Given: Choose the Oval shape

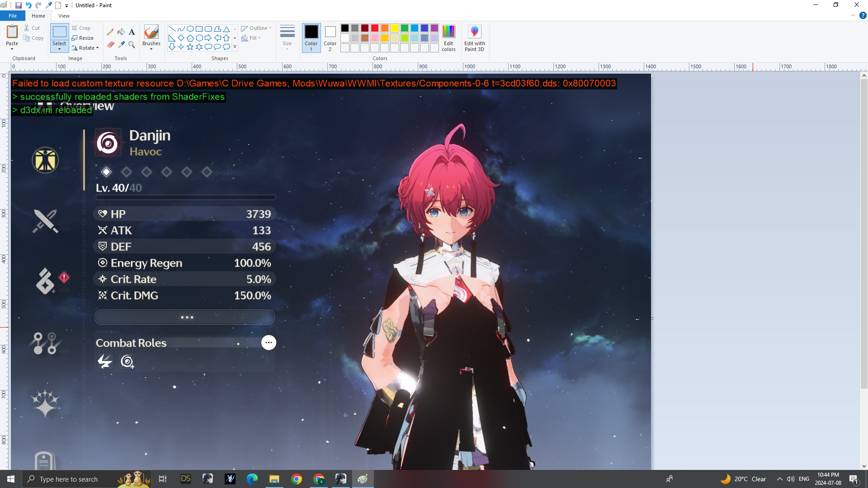Looking at the screenshot, I should [x=190, y=28].
